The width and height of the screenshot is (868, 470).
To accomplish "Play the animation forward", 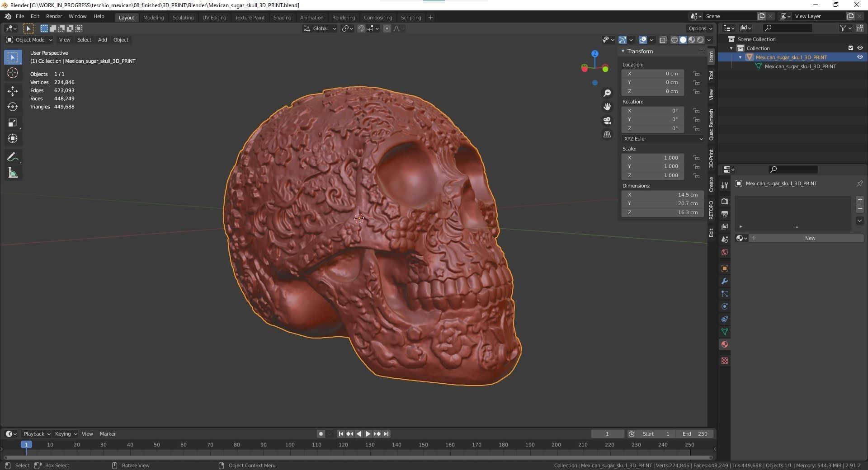I will (368, 434).
